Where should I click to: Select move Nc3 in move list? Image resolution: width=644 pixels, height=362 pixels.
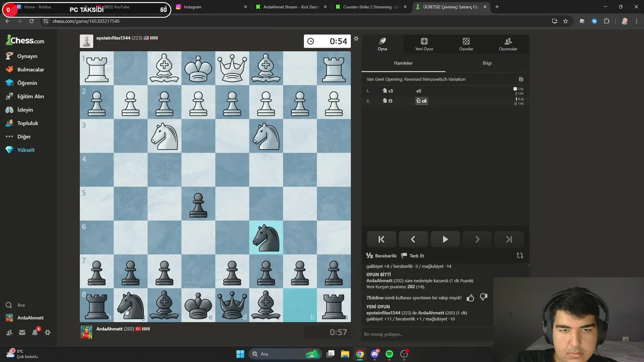click(388, 91)
